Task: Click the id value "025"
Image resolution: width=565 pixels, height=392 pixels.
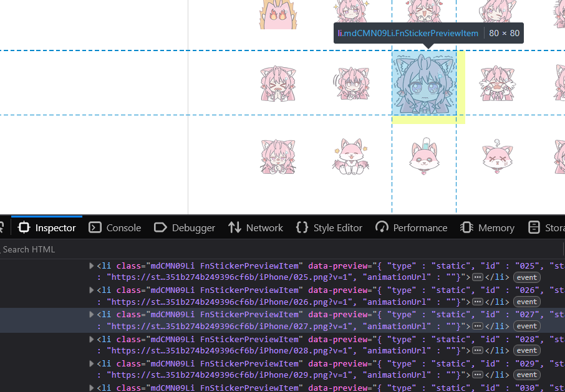Action: 526,266
